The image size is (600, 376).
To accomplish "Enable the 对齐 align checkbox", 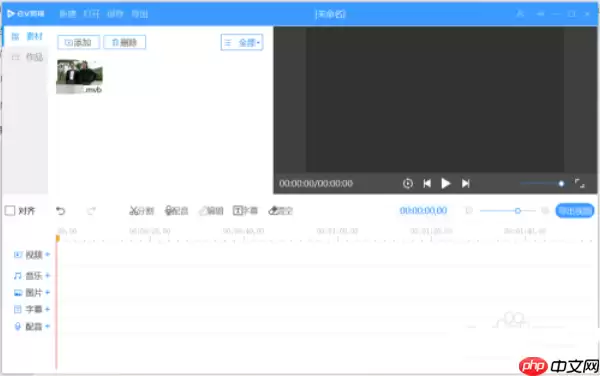I will pyautogui.click(x=10, y=211).
